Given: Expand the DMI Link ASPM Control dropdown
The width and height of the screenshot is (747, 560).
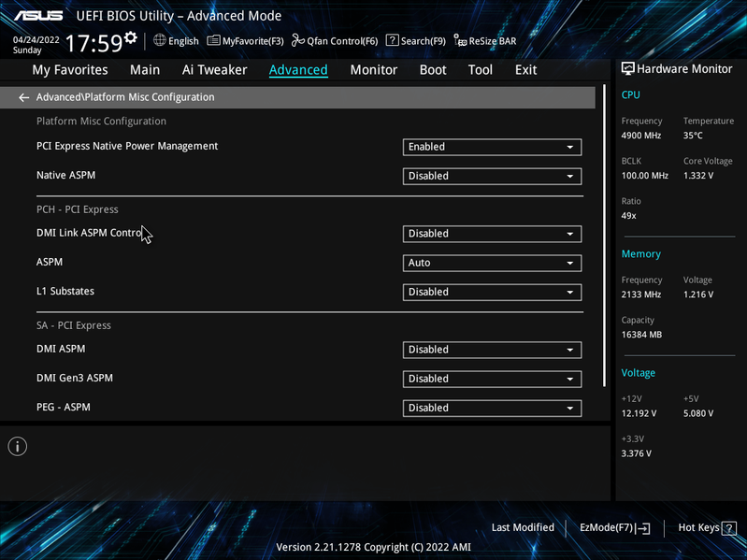Looking at the screenshot, I should click(492, 234).
